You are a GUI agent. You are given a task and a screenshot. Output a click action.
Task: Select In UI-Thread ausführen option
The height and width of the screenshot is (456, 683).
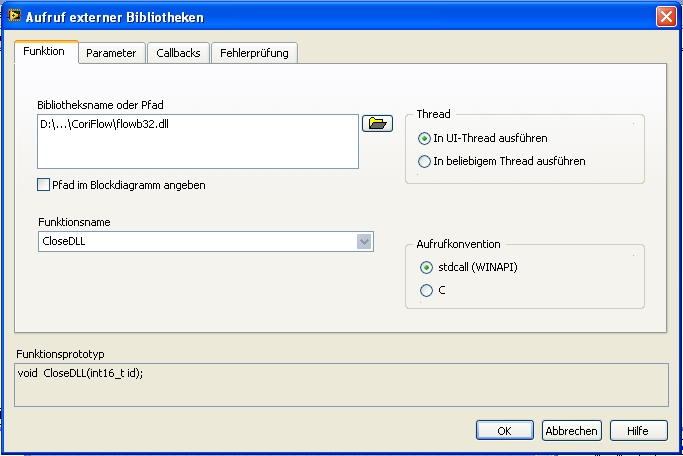(x=425, y=138)
